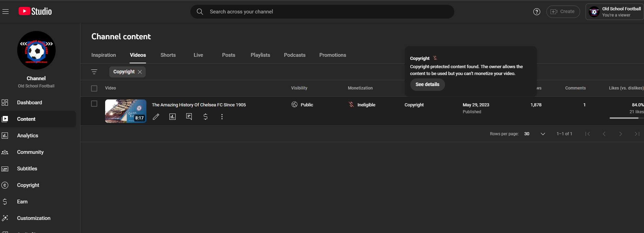Click the 1,878 views value
This screenshot has width=644, height=233.
pos(536,105)
